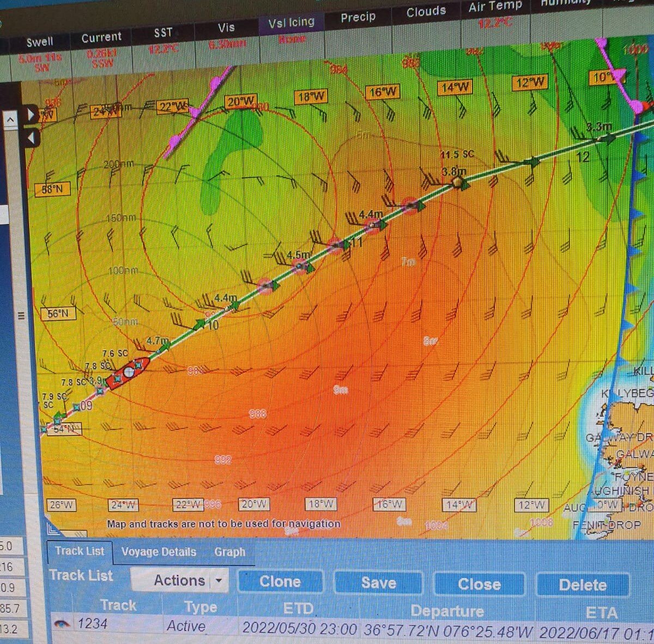Screen dimensions: 654x644
Task: Click the departure coordinates 36°57.72'N 076°25.48'W
Action: tap(448, 631)
